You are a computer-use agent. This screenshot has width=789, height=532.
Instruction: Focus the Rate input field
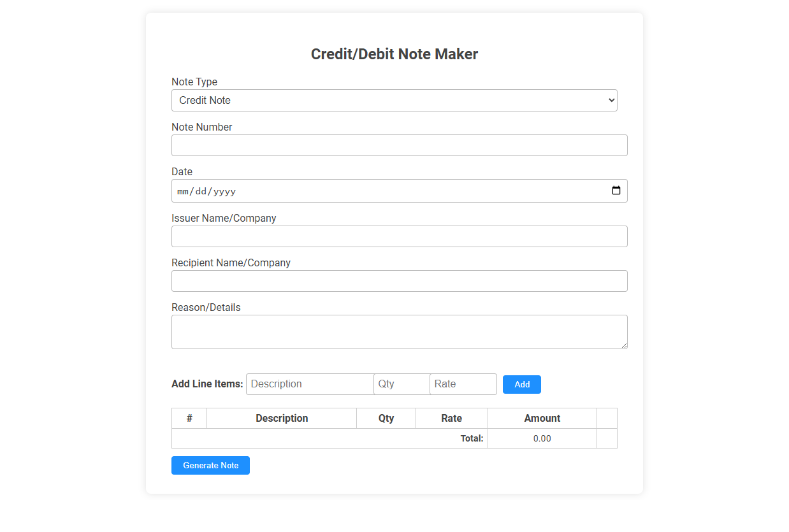click(463, 384)
